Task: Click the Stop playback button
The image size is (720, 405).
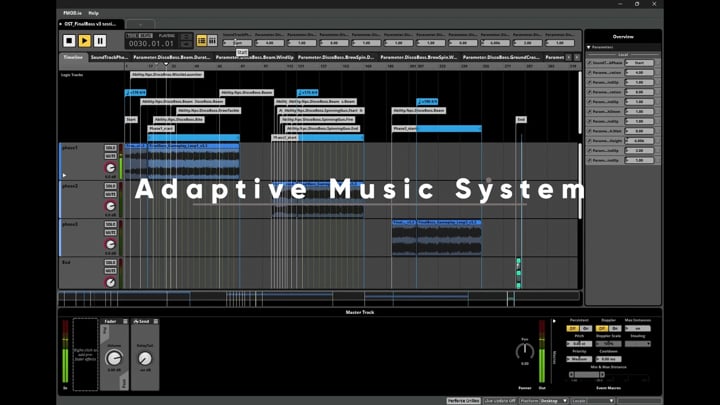Action: click(x=69, y=41)
